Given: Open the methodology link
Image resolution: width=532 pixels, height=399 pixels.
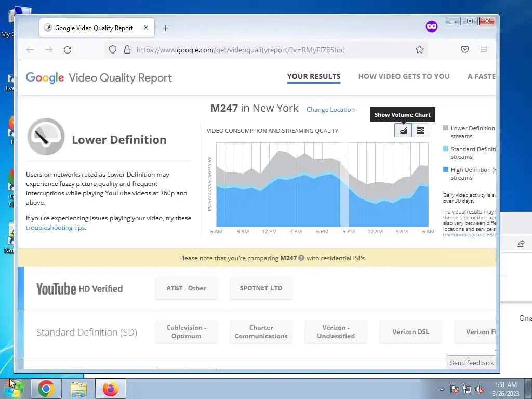Looking at the screenshot, I should [x=460, y=235].
